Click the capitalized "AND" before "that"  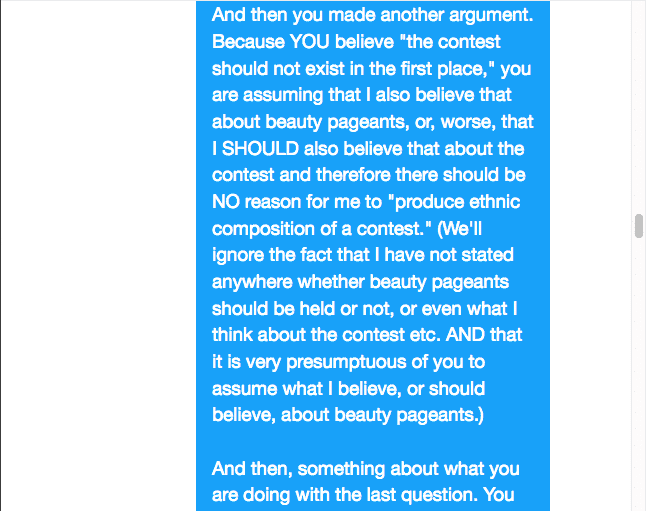tap(465, 335)
